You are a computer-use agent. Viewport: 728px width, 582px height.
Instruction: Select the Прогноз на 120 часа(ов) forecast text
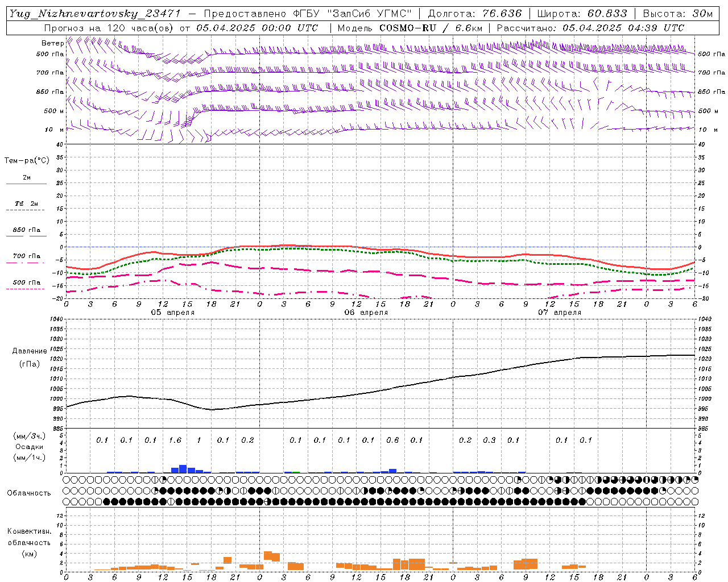tap(109, 28)
